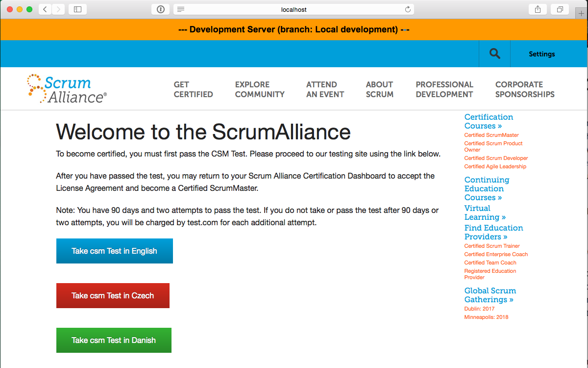Click Take csm Test in Danish
The width and height of the screenshot is (588, 368).
pos(114,340)
